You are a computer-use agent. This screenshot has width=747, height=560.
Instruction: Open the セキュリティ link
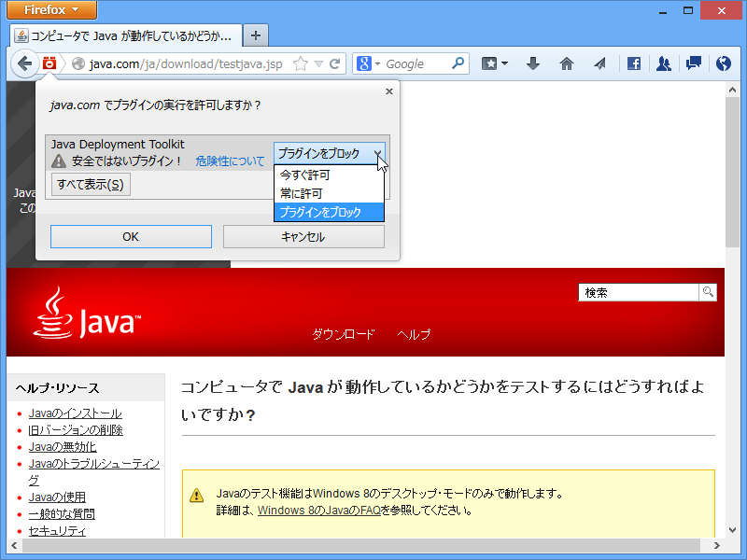57,530
